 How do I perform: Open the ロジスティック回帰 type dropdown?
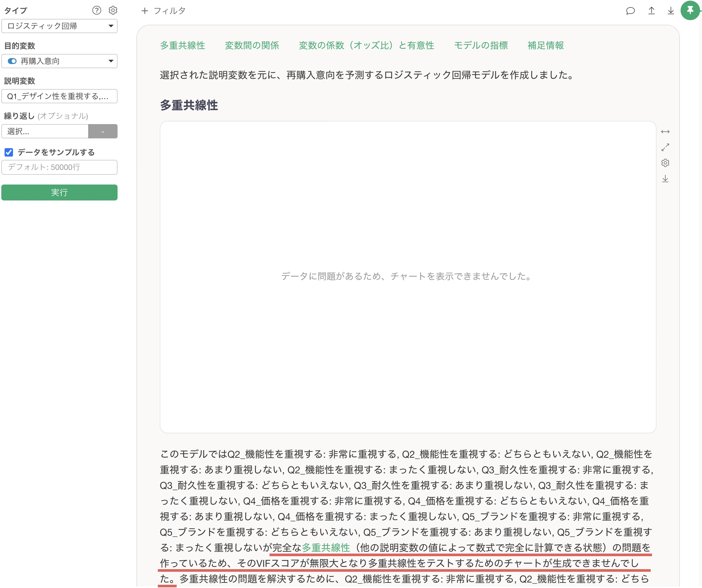(x=59, y=26)
